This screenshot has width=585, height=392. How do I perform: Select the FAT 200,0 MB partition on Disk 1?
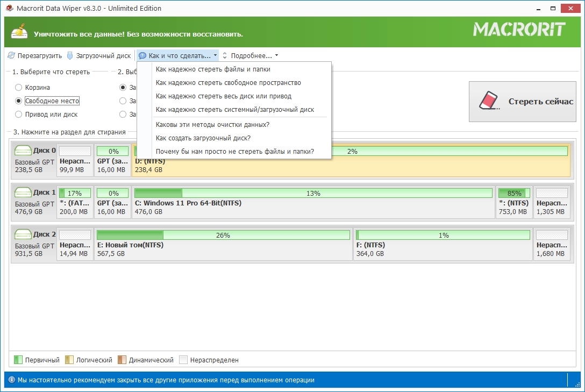click(x=75, y=202)
